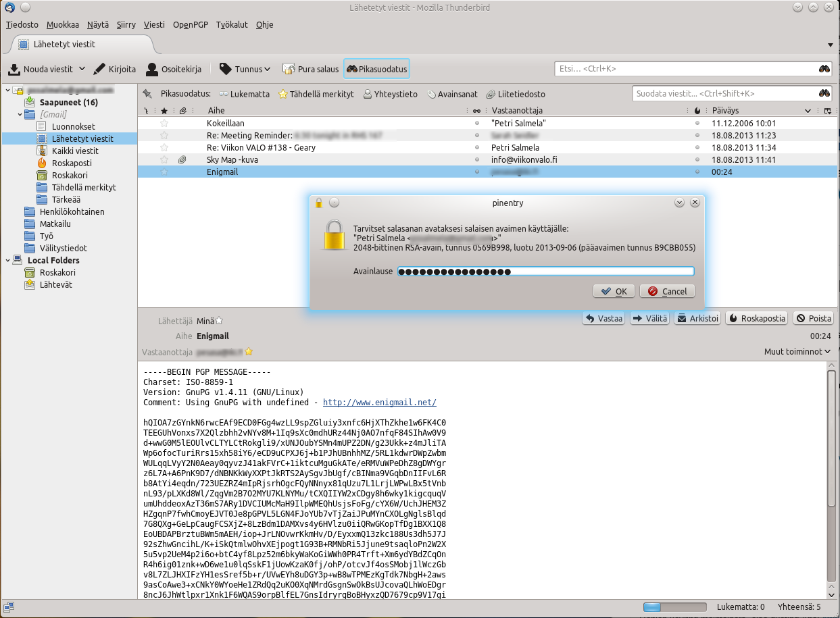Click Pura salaus to decrypt the message
840x618 pixels.
[x=310, y=69]
